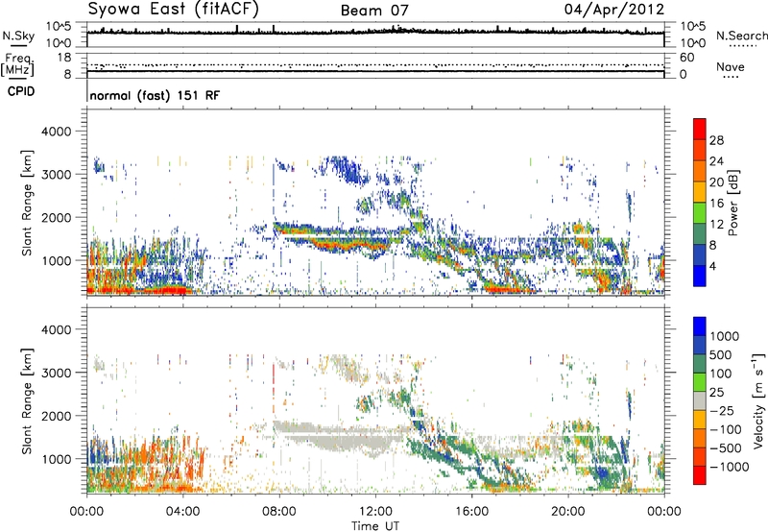Click the 'Velocity [m s-1]' color bar title
The height and width of the screenshot is (532, 768).
pos(758,400)
